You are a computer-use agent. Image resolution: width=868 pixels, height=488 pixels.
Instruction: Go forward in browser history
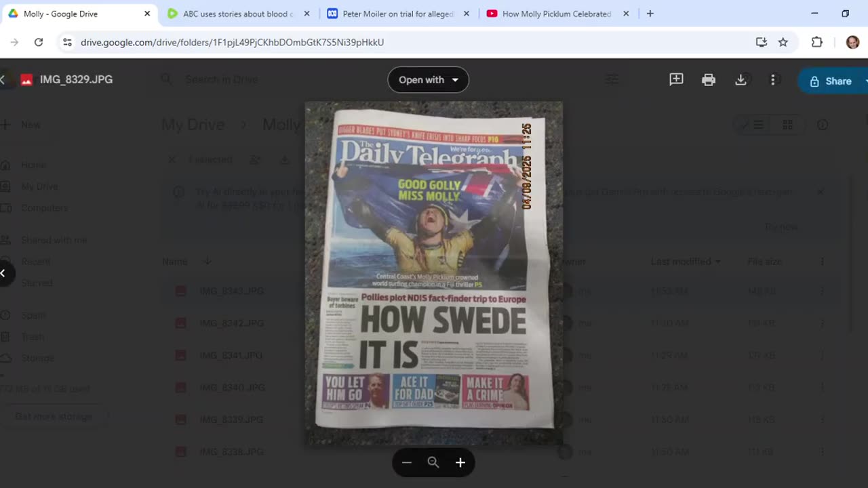click(14, 42)
